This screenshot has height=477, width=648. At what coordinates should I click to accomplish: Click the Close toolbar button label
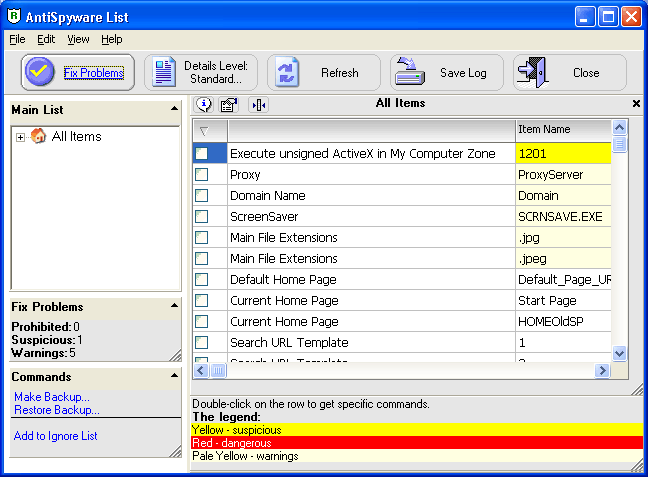pyautogui.click(x=586, y=73)
